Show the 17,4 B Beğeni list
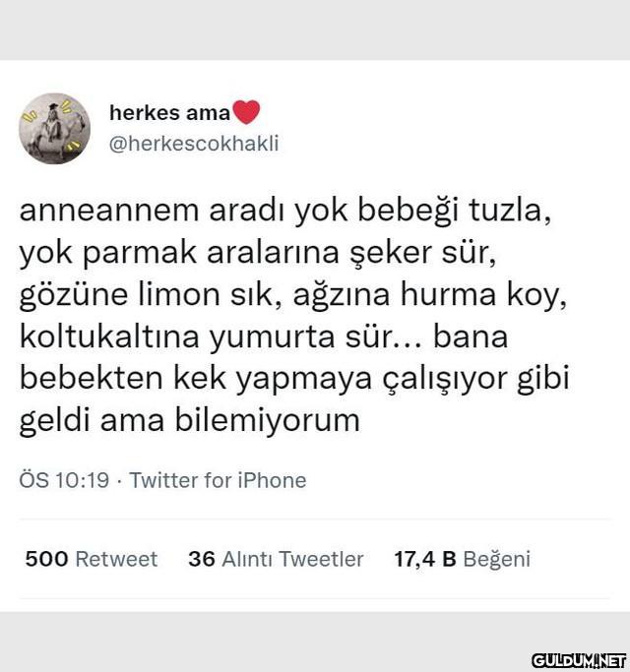 [463, 559]
